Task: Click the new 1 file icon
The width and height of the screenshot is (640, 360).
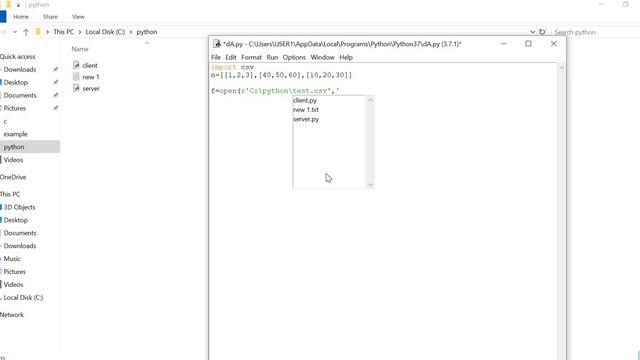Action: click(76, 76)
